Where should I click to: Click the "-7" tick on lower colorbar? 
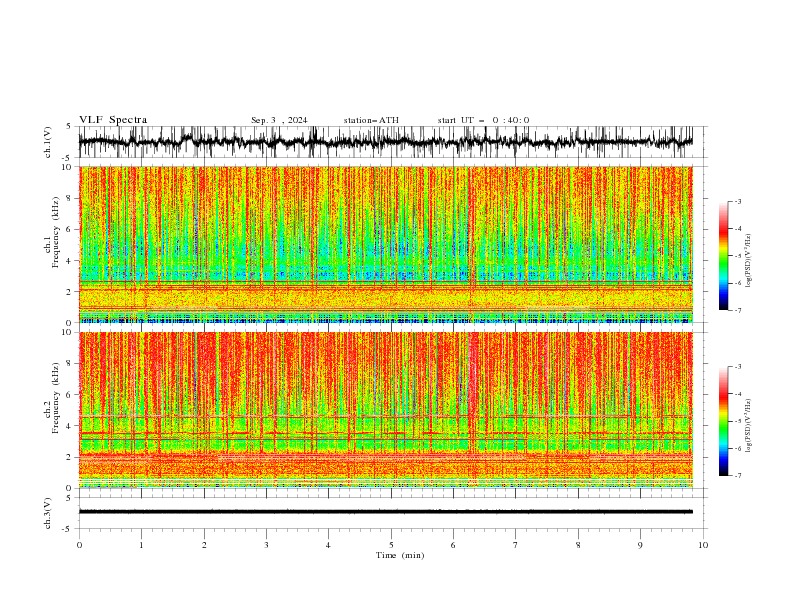pyautogui.click(x=738, y=476)
